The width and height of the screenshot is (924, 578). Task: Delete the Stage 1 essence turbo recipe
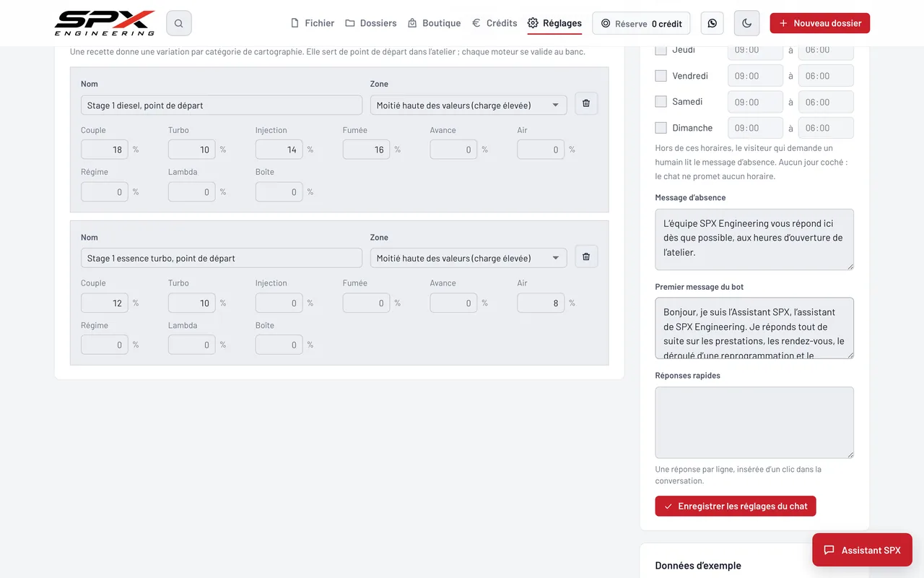pos(586,256)
